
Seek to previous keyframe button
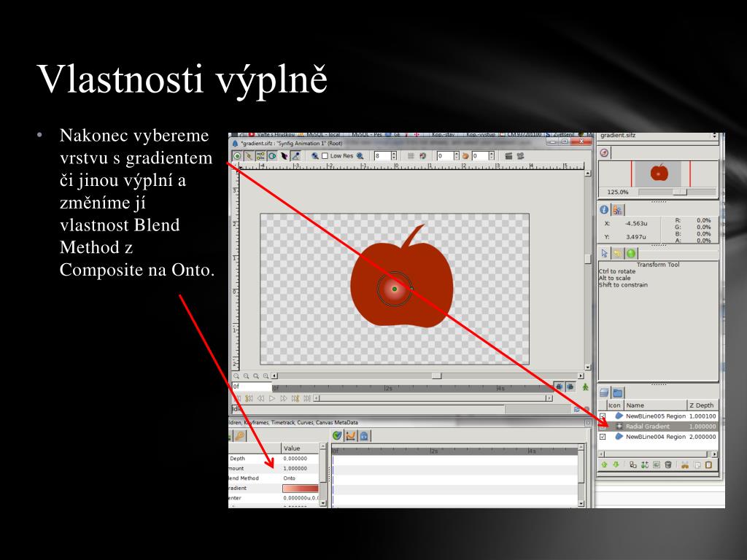(249, 399)
